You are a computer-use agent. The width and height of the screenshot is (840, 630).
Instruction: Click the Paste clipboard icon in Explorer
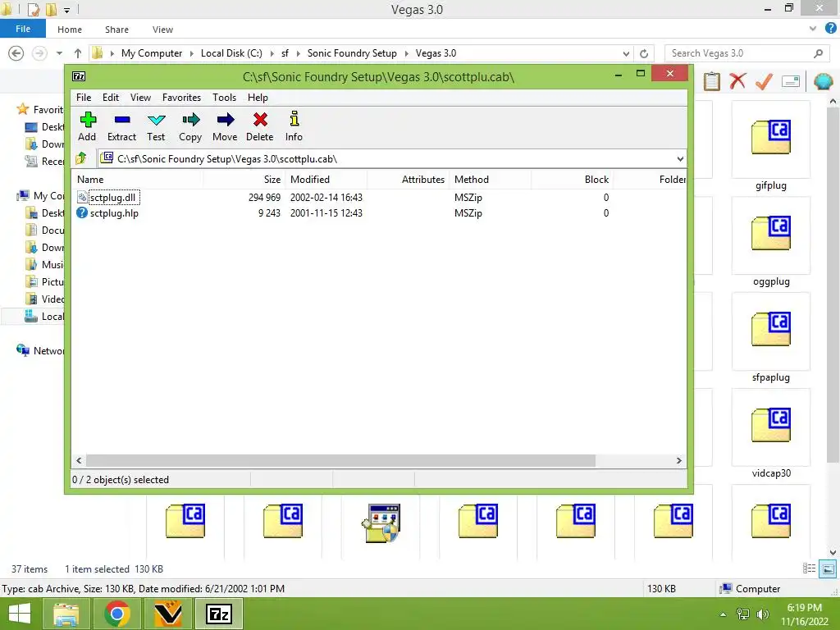click(x=712, y=81)
